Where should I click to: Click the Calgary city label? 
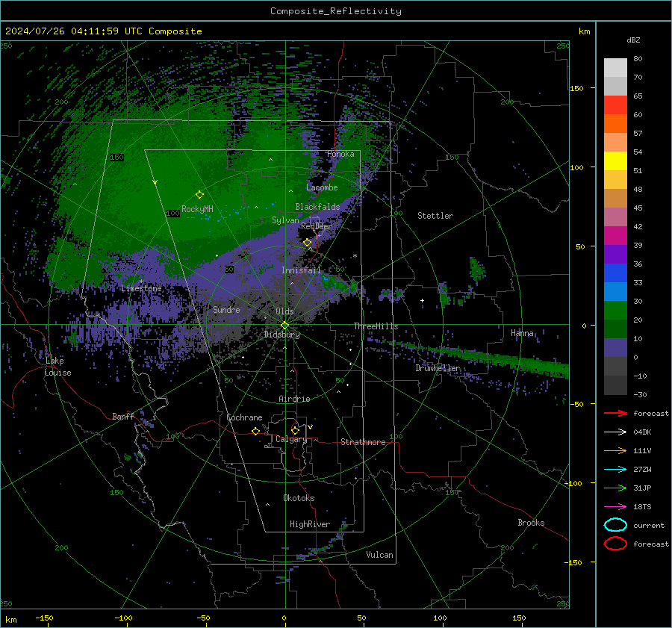coord(291,439)
